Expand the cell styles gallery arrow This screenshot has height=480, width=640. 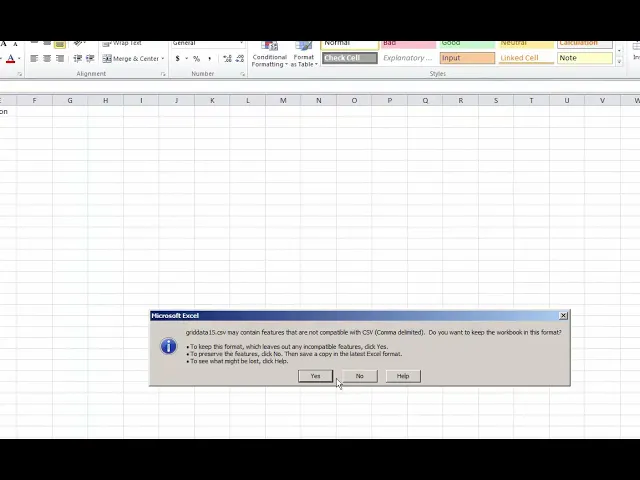(x=619, y=62)
